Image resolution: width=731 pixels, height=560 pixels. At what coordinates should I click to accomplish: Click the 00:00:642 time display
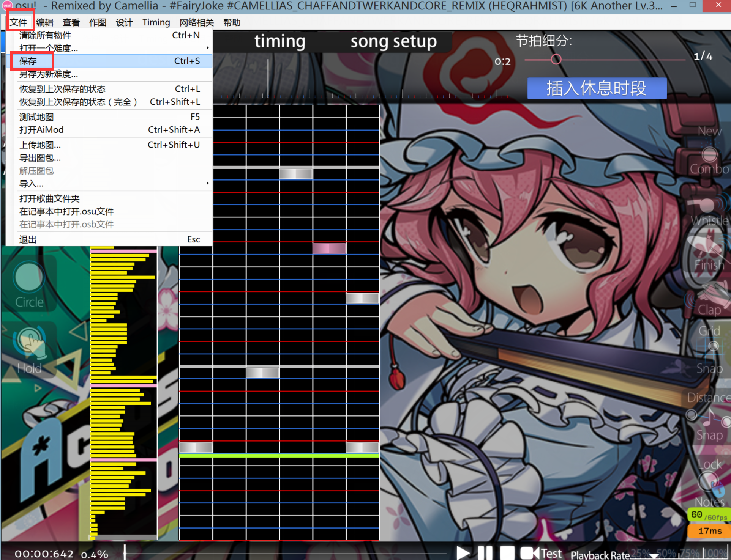click(44, 554)
